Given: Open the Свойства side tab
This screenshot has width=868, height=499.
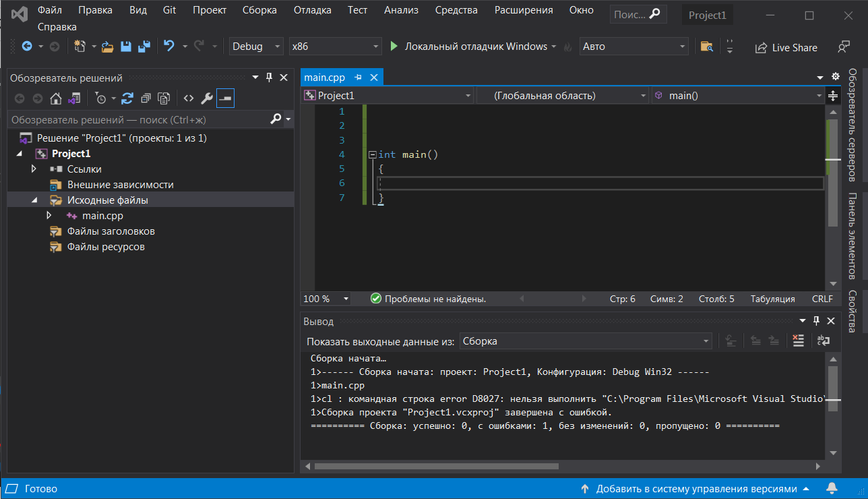Looking at the screenshot, I should (x=852, y=312).
